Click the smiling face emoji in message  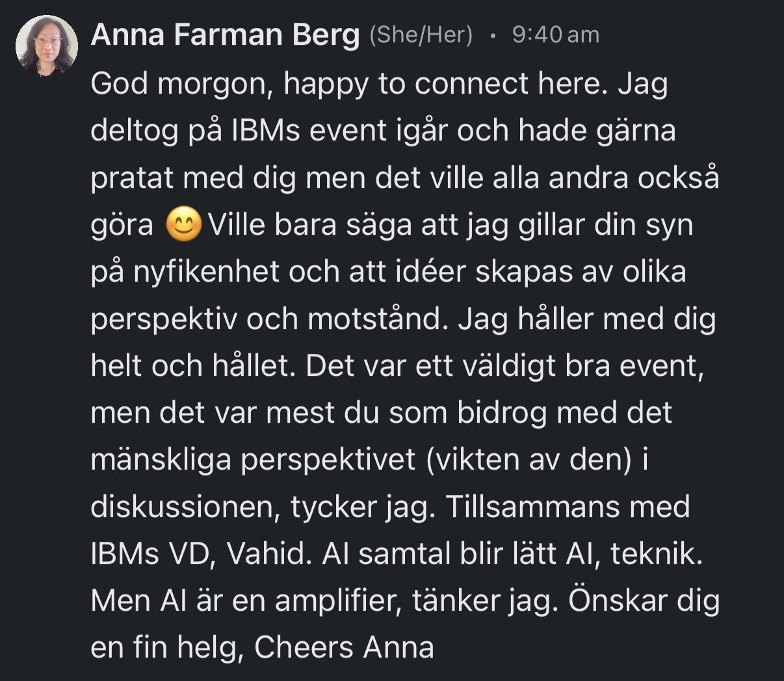[x=184, y=225]
